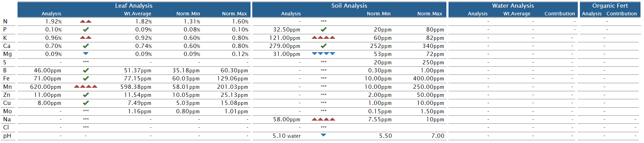Click the green checkmark for soil Ca
Screen dimensions: 644x143
[323, 45]
